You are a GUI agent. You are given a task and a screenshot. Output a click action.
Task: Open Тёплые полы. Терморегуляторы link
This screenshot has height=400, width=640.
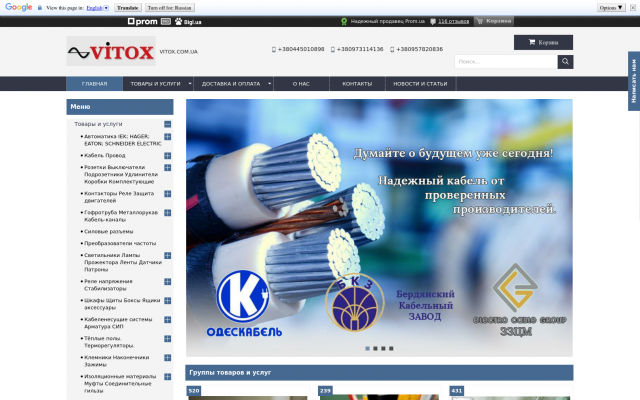click(x=109, y=342)
